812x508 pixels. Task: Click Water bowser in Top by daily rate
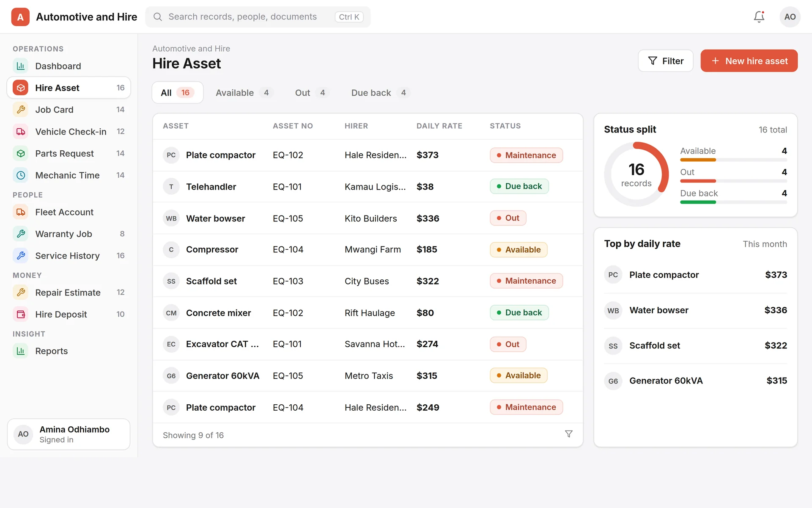tap(658, 310)
